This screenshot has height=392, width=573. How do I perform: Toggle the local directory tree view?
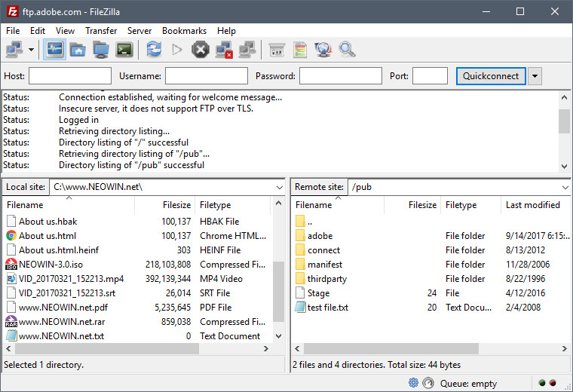pyautogui.click(x=77, y=50)
